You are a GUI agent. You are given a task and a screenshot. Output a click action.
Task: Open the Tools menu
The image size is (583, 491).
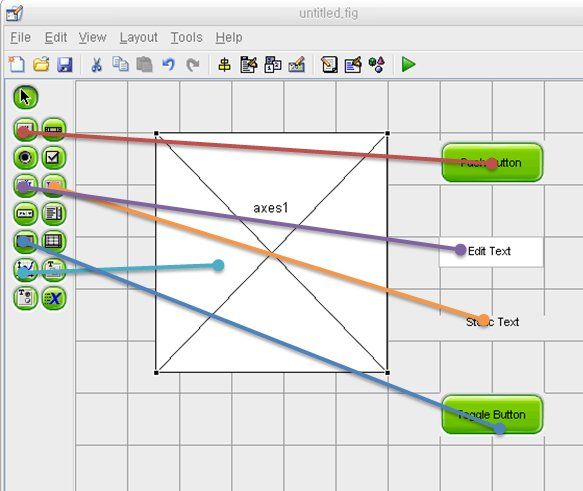pos(187,38)
